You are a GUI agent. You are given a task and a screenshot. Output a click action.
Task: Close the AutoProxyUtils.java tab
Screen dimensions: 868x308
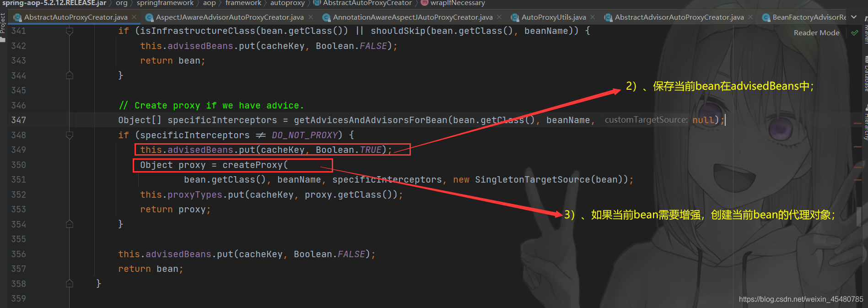(593, 17)
